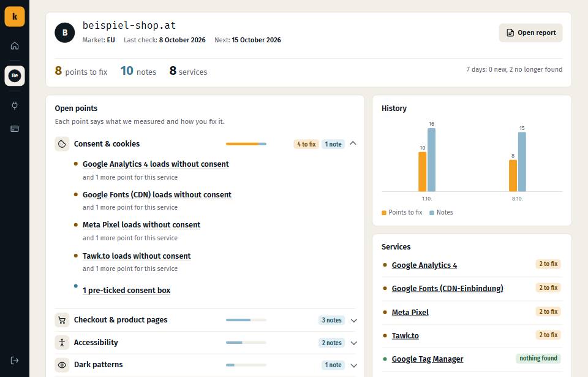Open 1 pre-ticked consent box point
This screenshot has height=377, width=588.
[x=126, y=291]
